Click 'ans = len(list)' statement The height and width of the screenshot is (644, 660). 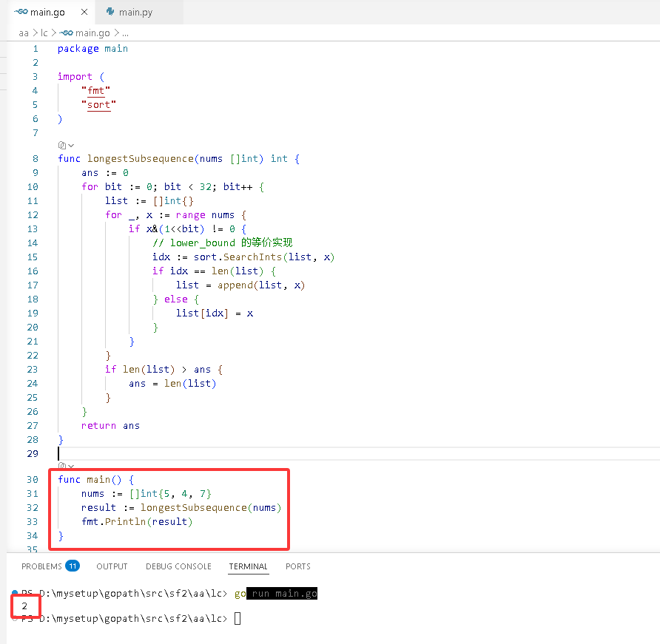[172, 384]
